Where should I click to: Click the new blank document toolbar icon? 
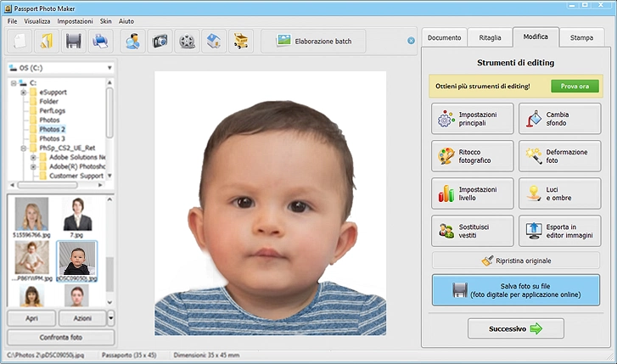[x=20, y=41]
